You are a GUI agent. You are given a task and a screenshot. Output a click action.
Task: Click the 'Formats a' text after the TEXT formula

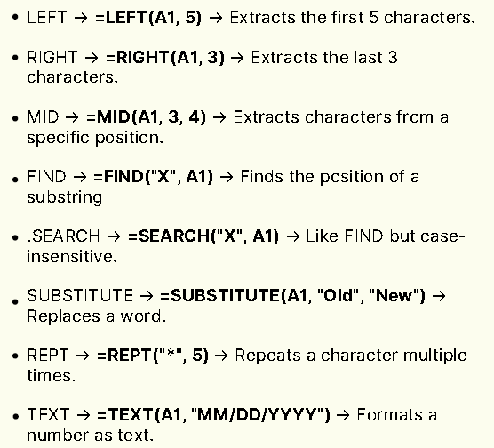click(397, 414)
